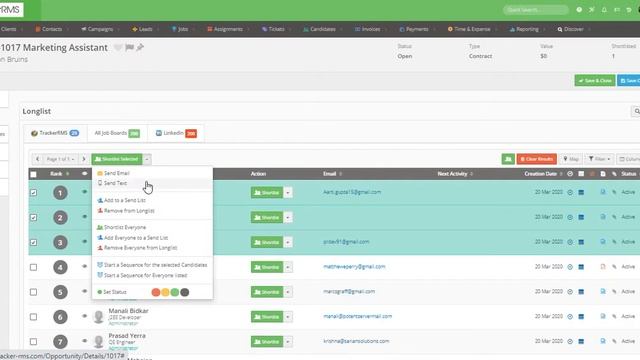Click the longlist search magnifier icon
The image size is (640, 360).
[636, 111]
